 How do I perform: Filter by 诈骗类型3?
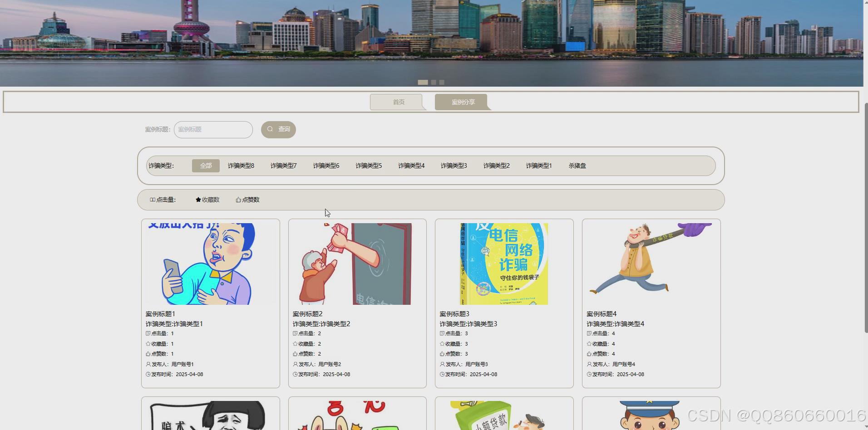coord(454,166)
